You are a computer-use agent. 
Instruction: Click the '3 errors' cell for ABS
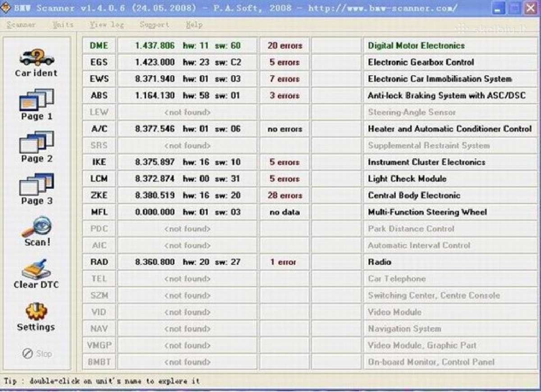click(284, 96)
